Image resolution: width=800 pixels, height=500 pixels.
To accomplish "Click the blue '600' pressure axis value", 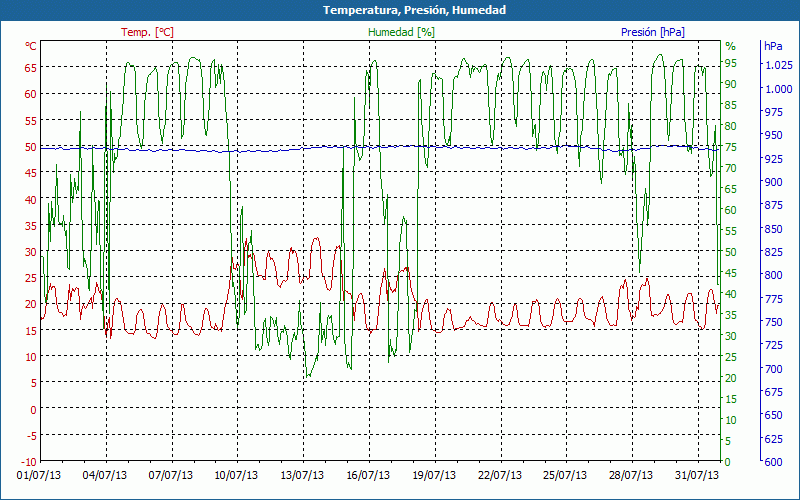I will tap(773, 462).
